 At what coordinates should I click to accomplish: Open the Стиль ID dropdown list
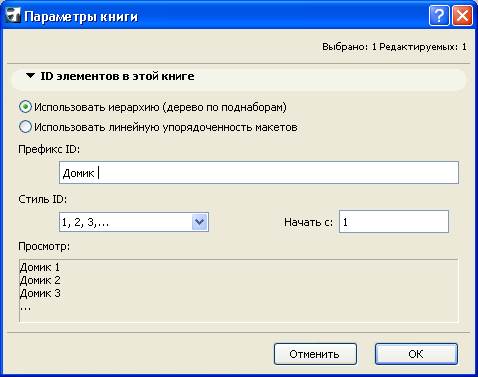(x=199, y=222)
